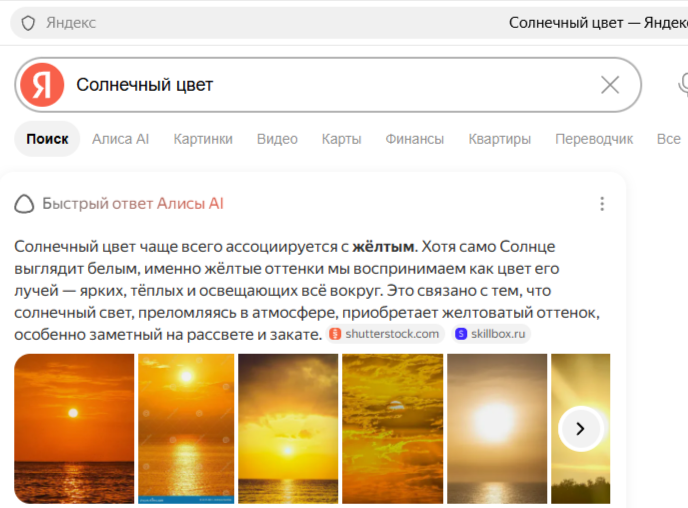Open the Финансы tab

(x=415, y=139)
